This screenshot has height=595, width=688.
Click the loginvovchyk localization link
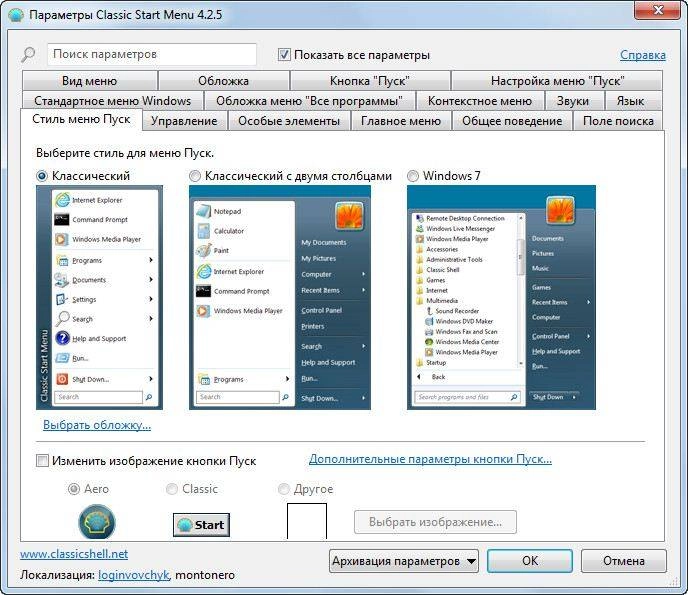[x=134, y=575]
